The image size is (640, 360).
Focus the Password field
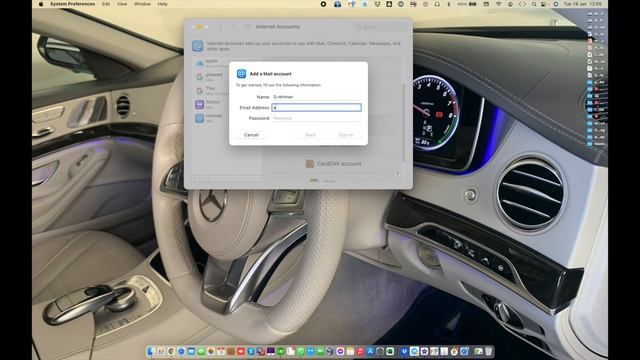316,118
